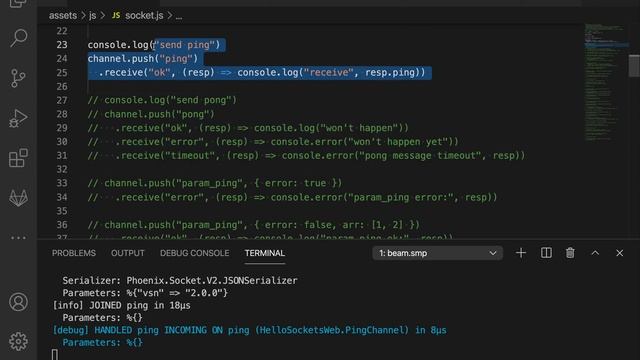Click the terminal cursor prompt
The width and height of the screenshot is (640, 360).
pos(55,354)
